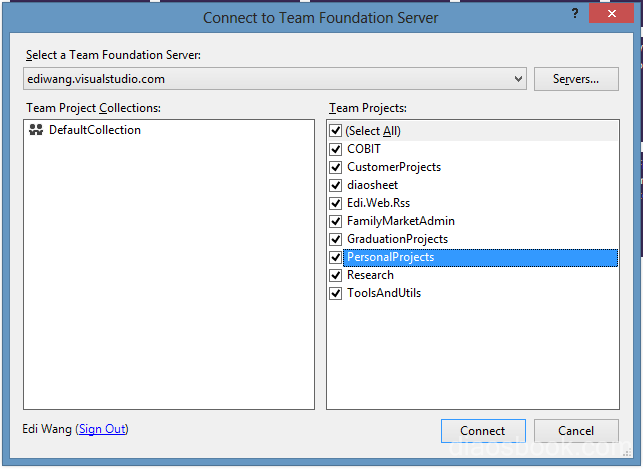
Task: Click the DefaultCollection people icon
Action: click(36, 130)
